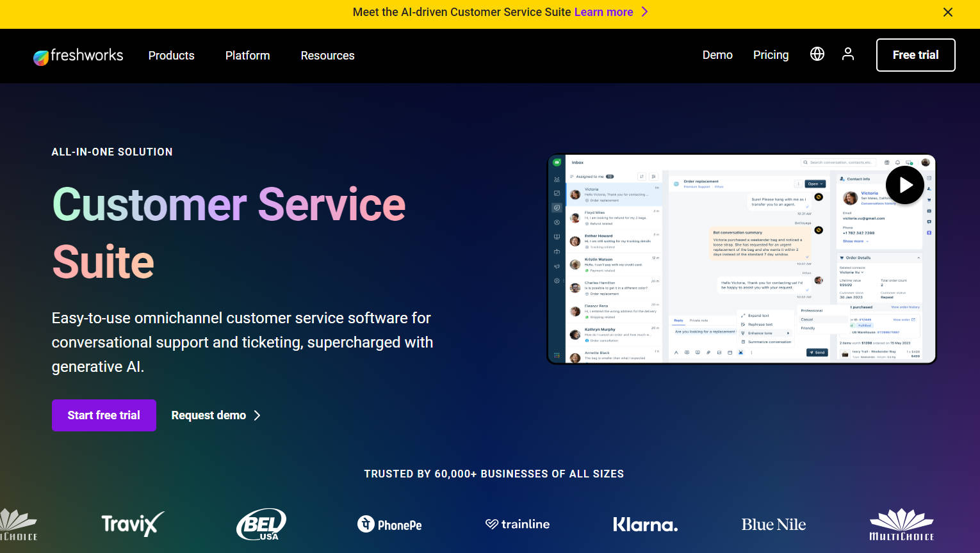Image resolution: width=980 pixels, height=553 pixels.
Task: Click the Start free trial button
Action: pos(104,415)
